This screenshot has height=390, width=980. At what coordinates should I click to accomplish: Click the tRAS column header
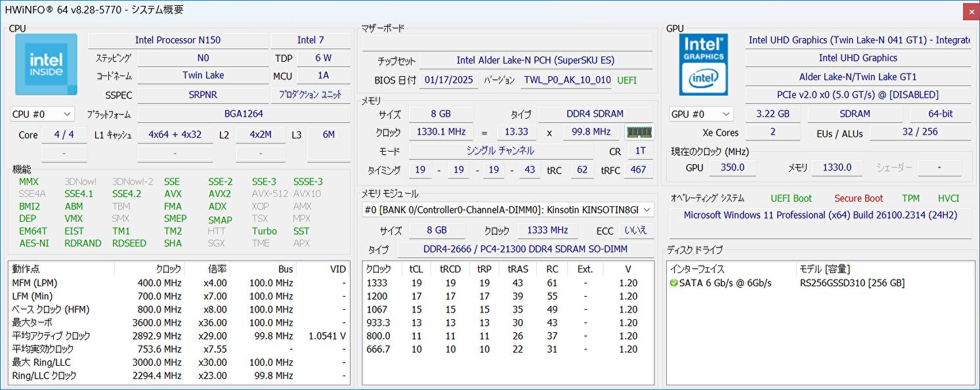point(517,269)
